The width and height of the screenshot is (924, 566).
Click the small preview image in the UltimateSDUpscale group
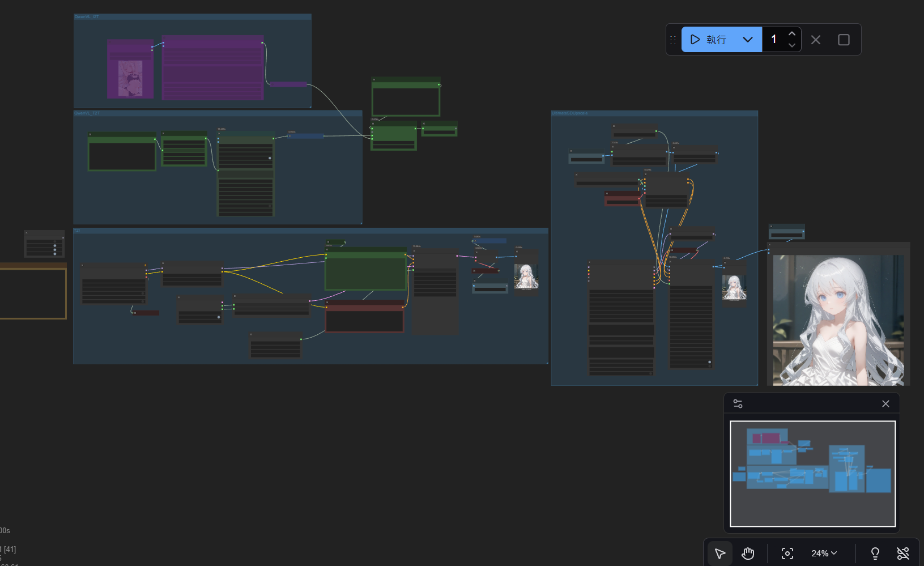coord(734,288)
